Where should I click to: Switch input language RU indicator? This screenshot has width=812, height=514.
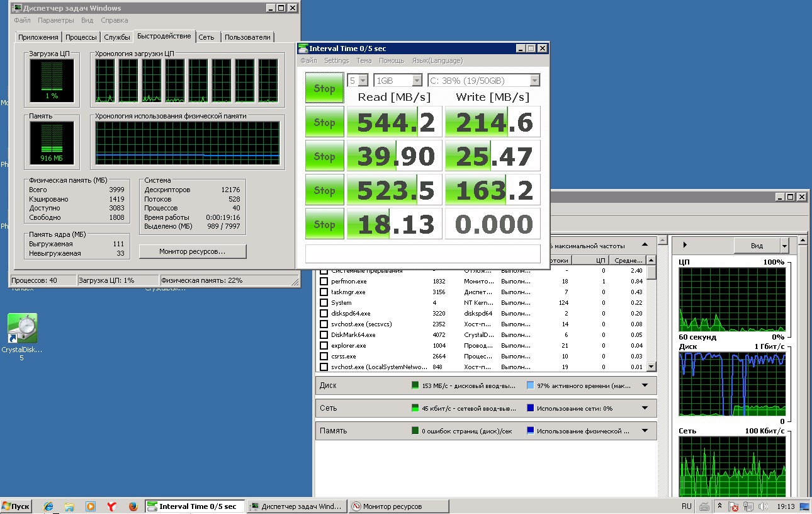pyautogui.click(x=686, y=506)
